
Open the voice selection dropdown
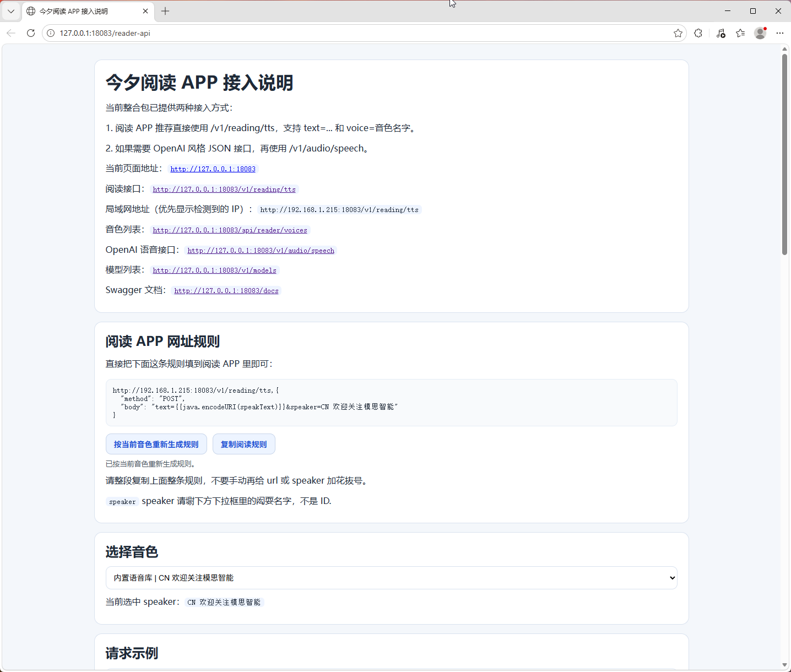tap(391, 578)
